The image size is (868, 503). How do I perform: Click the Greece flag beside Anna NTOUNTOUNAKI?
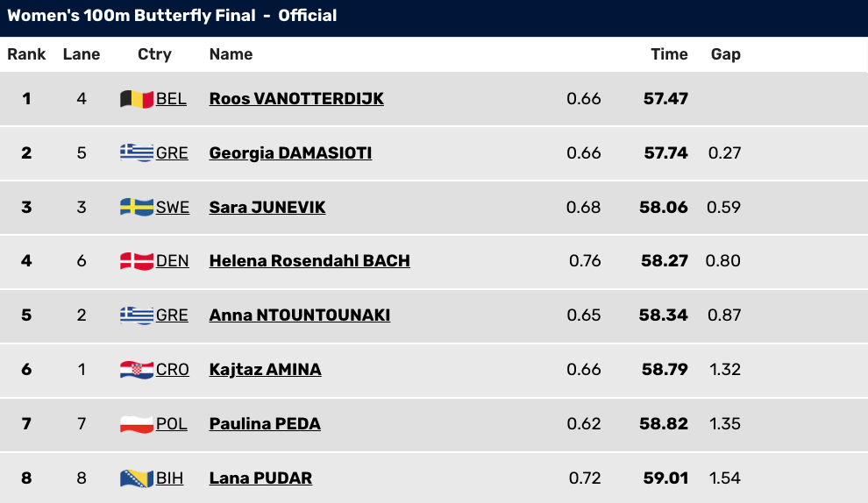pos(136,315)
